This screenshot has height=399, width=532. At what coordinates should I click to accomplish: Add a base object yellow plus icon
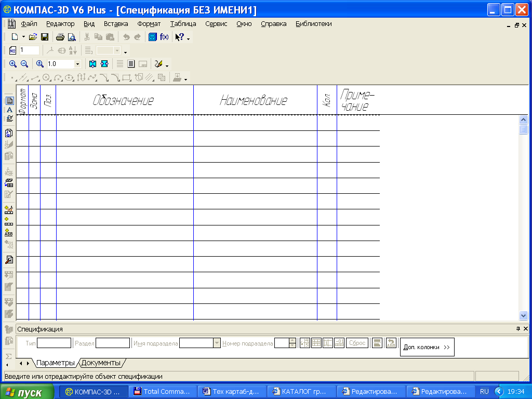click(9, 221)
